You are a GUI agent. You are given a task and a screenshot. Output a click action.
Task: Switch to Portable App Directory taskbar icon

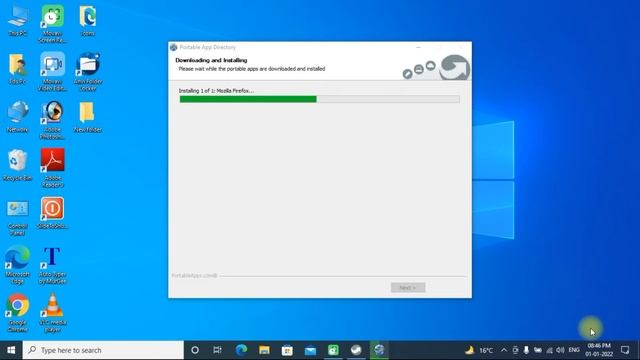point(379,350)
